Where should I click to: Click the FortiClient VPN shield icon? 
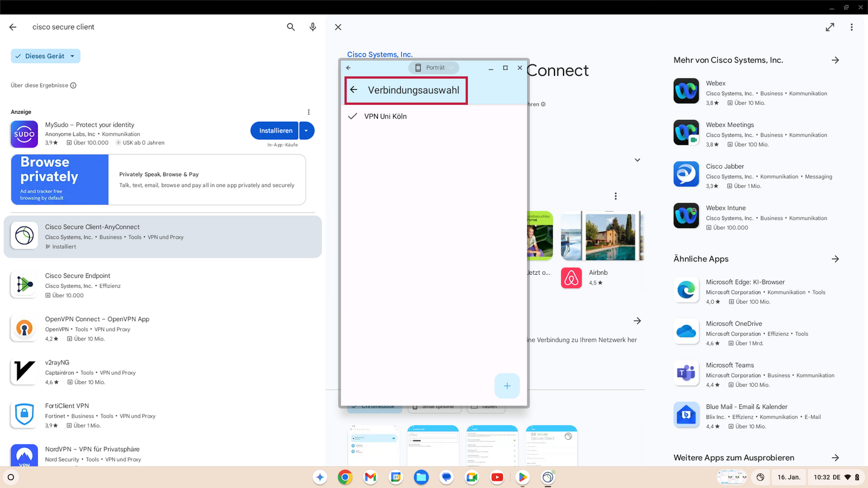24,415
